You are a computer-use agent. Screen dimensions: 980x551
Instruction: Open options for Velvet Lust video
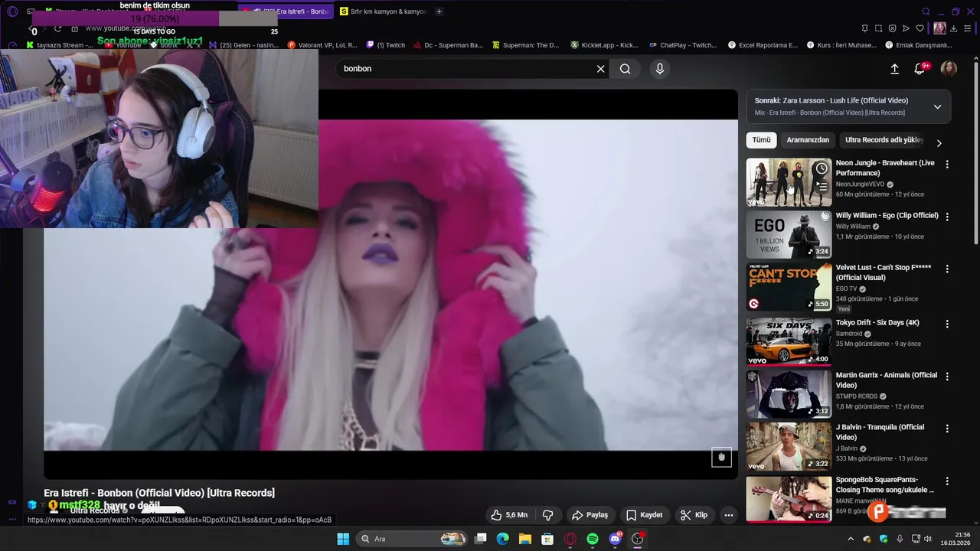[x=947, y=269]
